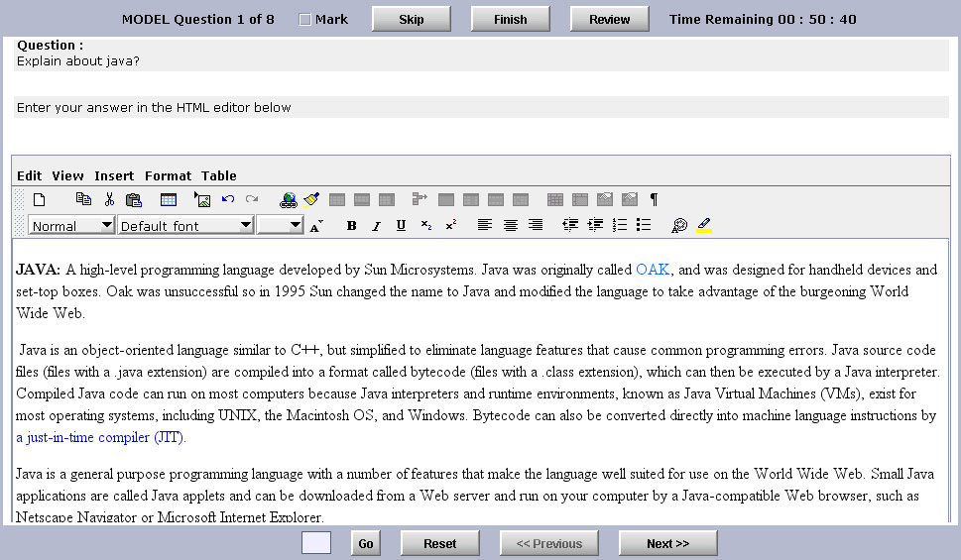Redo the last undone edit
This screenshot has height=560, width=961.
click(251, 199)
